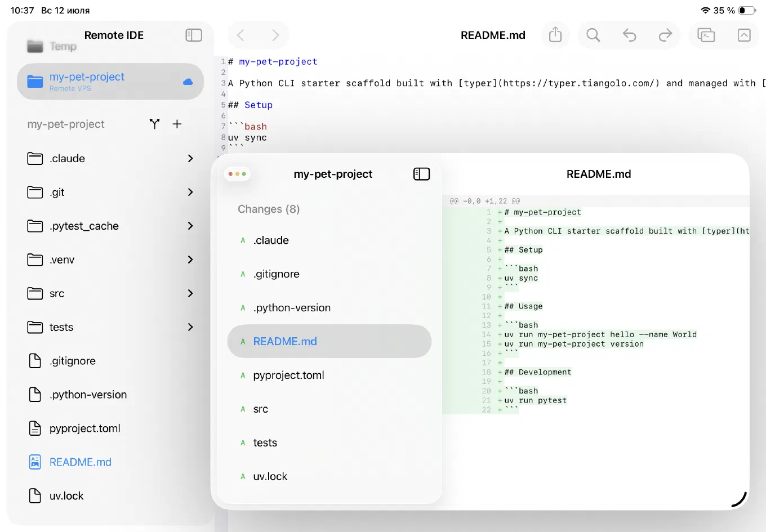Click the README.md title in diff popup

click(x=599, y=175)
